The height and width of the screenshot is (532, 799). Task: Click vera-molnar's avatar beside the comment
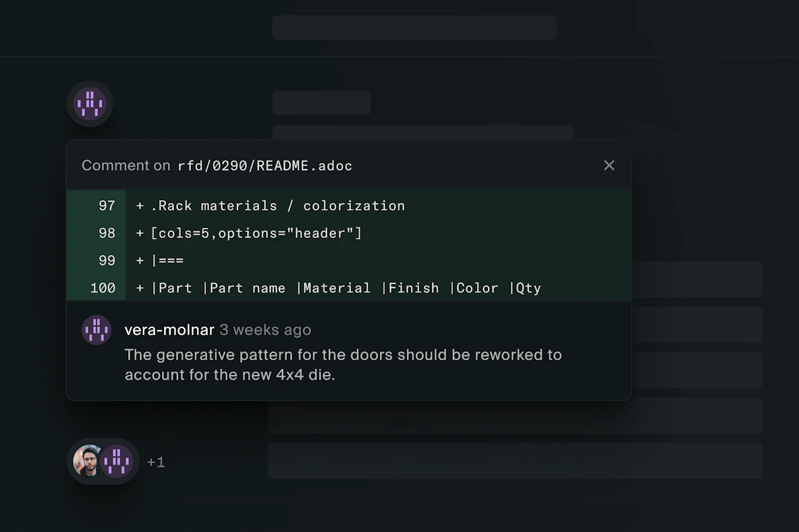97,330
